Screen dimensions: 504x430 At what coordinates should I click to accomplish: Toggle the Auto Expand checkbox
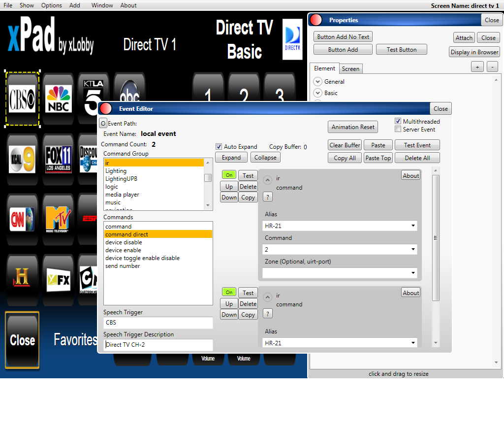(219, 147)
